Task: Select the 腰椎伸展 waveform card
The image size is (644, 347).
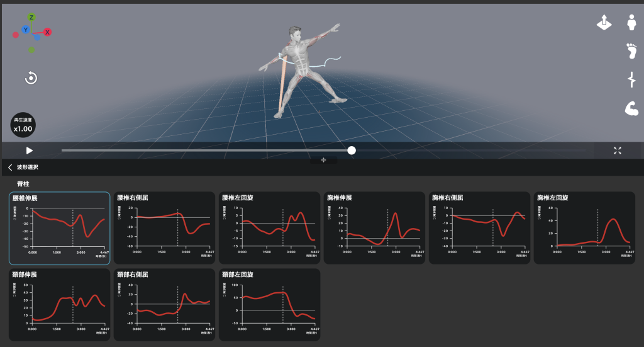Action: (60, 228)
